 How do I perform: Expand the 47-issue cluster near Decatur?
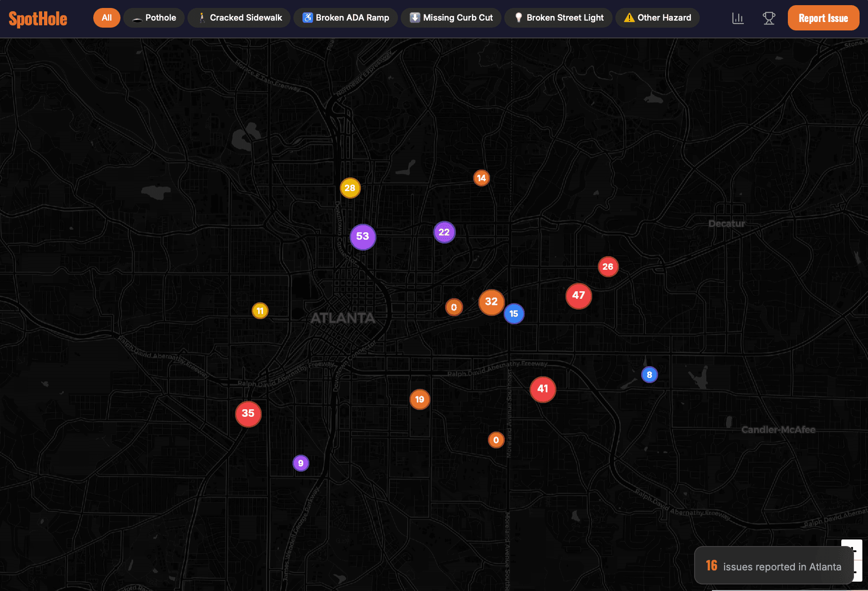578,296
